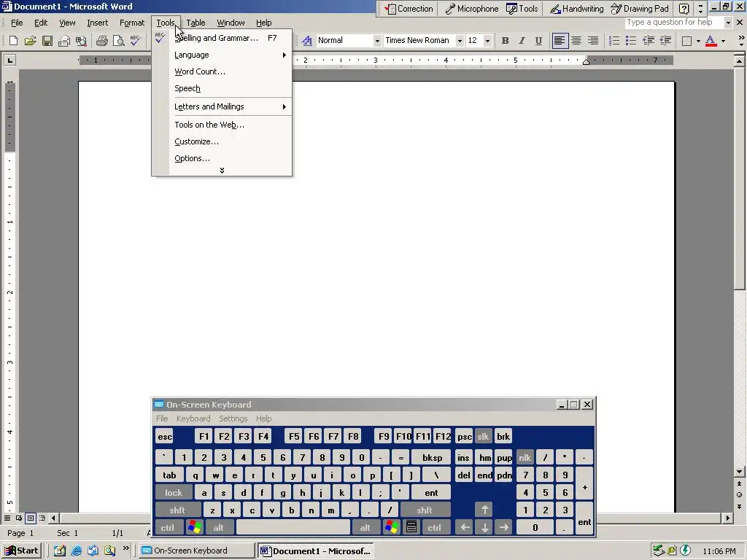Screen dimensions: 747x560
Task: Click the tab stop selector on the ruler corner
Action: (x=9, y=60)
